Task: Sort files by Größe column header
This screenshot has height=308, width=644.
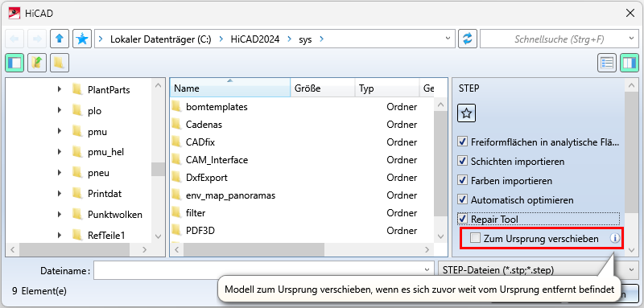Action: [323, 88]
